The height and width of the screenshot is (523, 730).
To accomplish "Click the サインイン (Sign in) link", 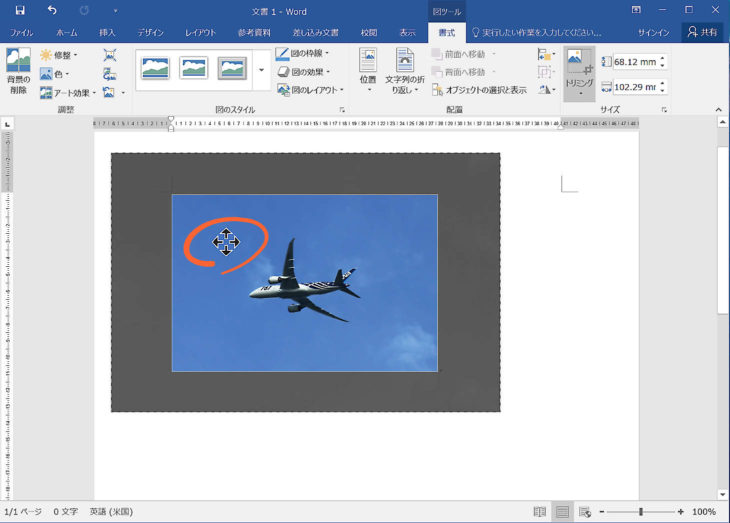I will pyautogui.click(x=653, y=32).
